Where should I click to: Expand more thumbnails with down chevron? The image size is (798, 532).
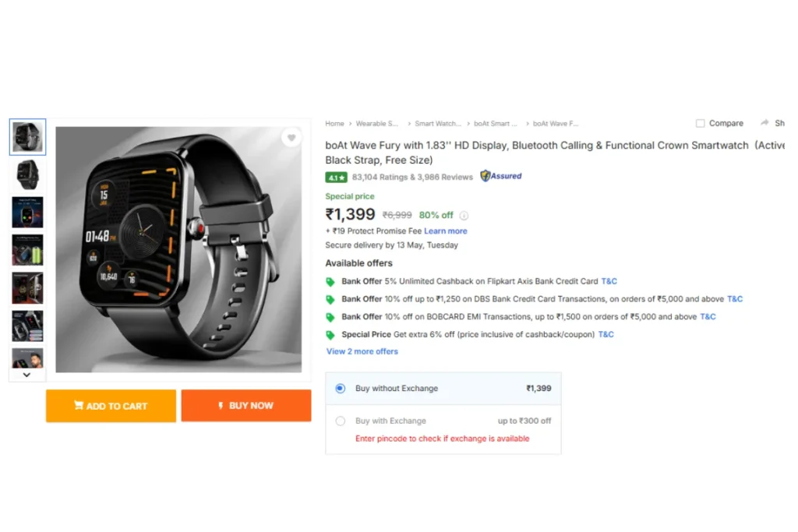(x=27, y=375)
